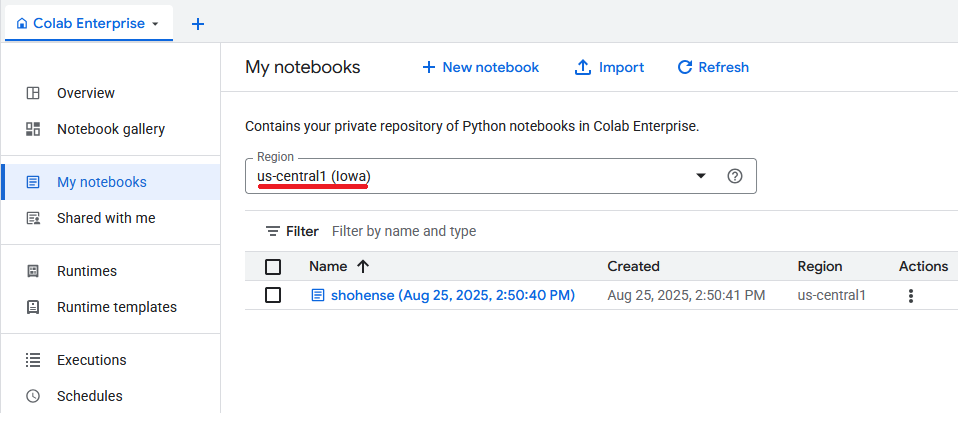Click the Notebook gallery icon
The image size is (958, 426).
[33, 129]
